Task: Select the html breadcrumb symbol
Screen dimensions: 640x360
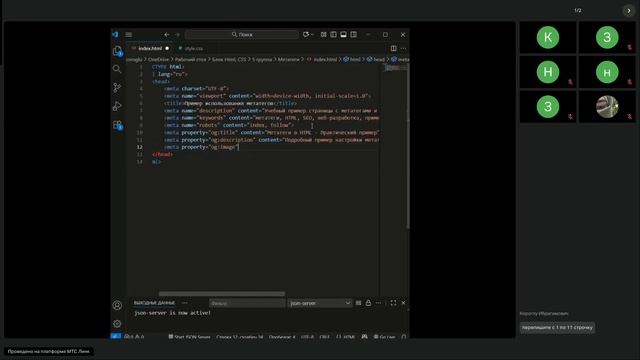Action: [352, 60]
